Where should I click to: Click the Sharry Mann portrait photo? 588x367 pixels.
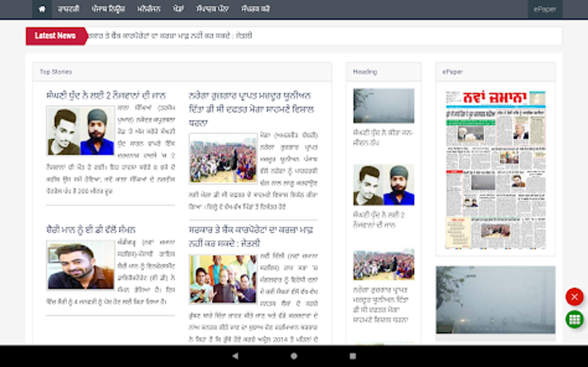(x=81, y=265)
